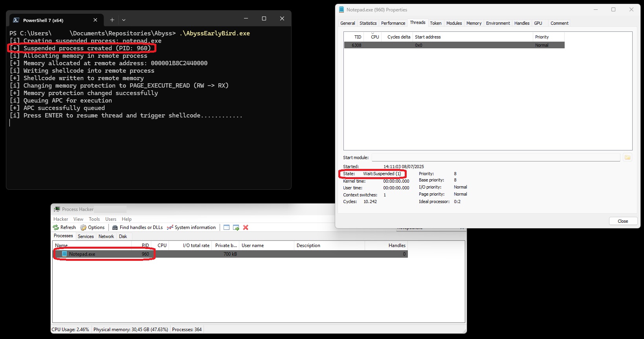
Task: Click the Wait:Suspended (1) state value
Action: 382,174
